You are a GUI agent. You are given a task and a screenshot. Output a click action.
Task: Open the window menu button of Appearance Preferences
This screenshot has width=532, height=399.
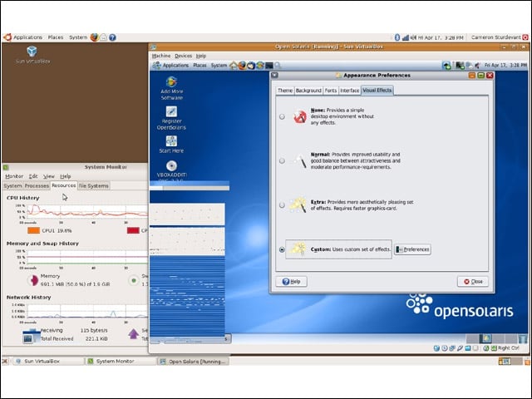click(274, 76)
